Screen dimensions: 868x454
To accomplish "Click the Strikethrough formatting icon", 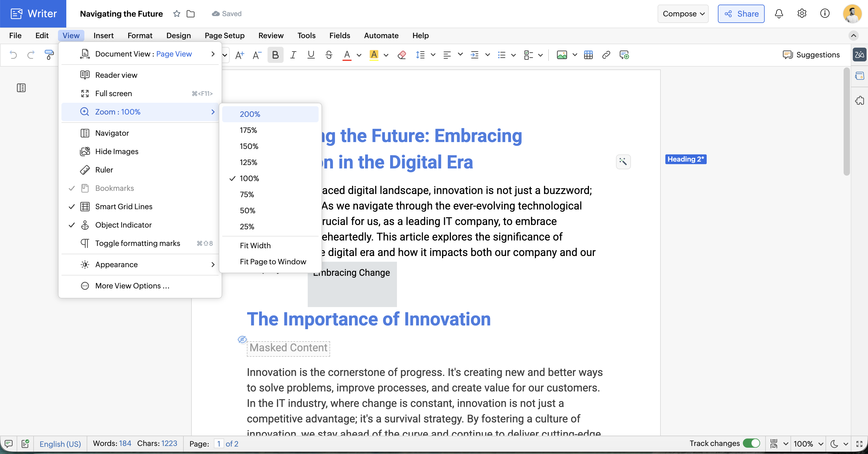I will click(x=329, y=55).
